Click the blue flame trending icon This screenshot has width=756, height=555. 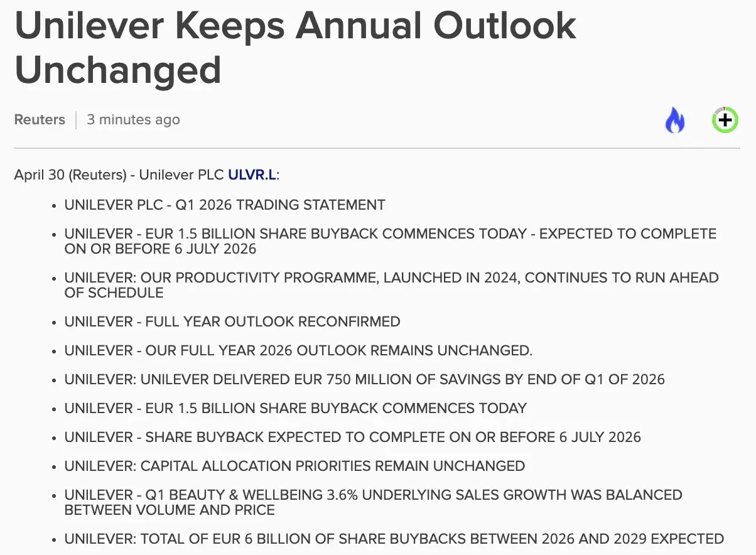(675, 120)
